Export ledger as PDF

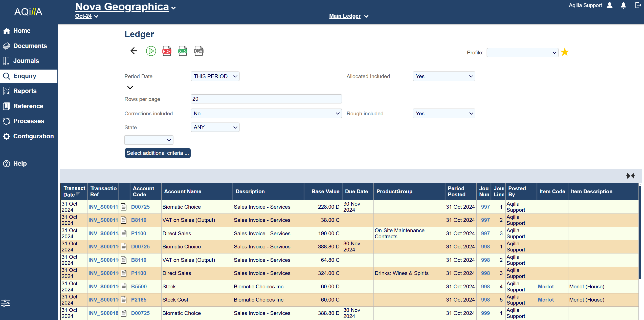pyautogui.click(x=167, y=51)
